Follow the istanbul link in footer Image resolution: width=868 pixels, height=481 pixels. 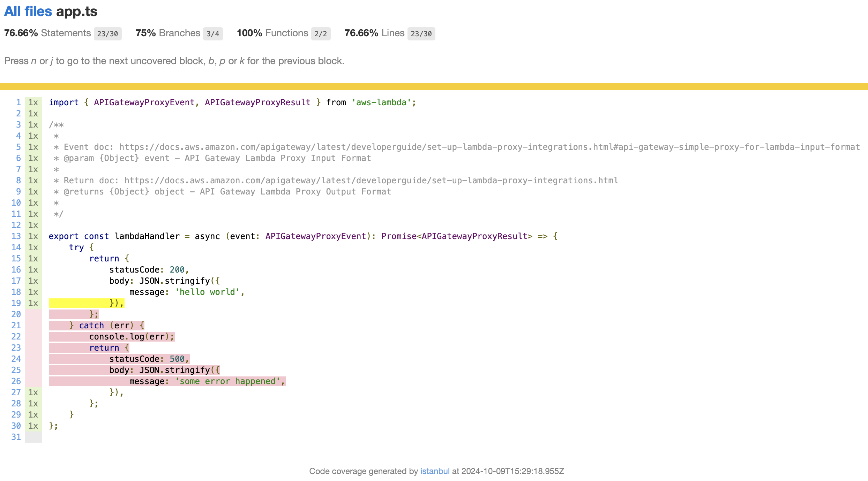435,471
